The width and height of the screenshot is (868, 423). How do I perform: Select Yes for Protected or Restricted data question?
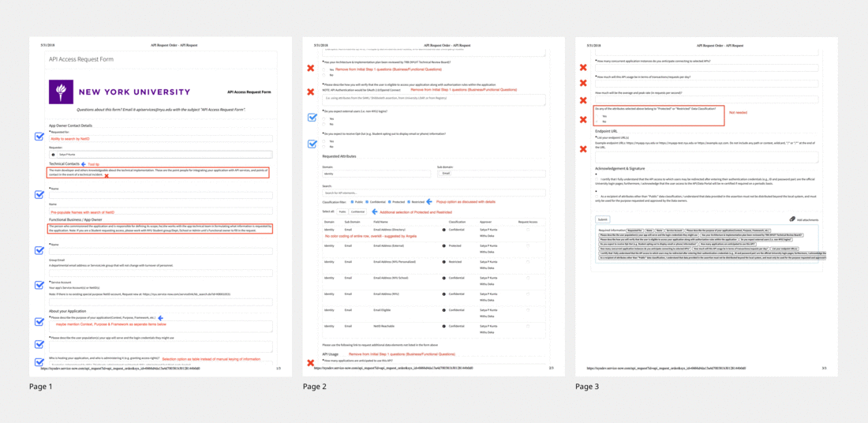click(598, 116)
